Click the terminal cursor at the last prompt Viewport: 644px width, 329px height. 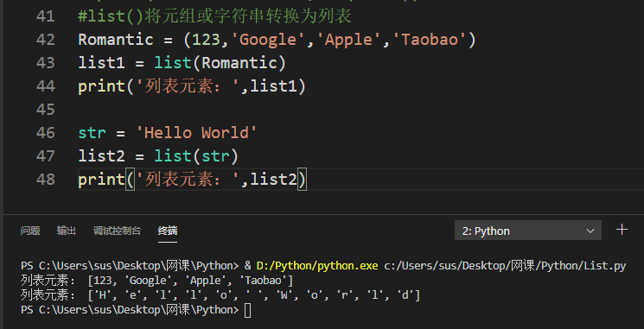click(247, 310)
